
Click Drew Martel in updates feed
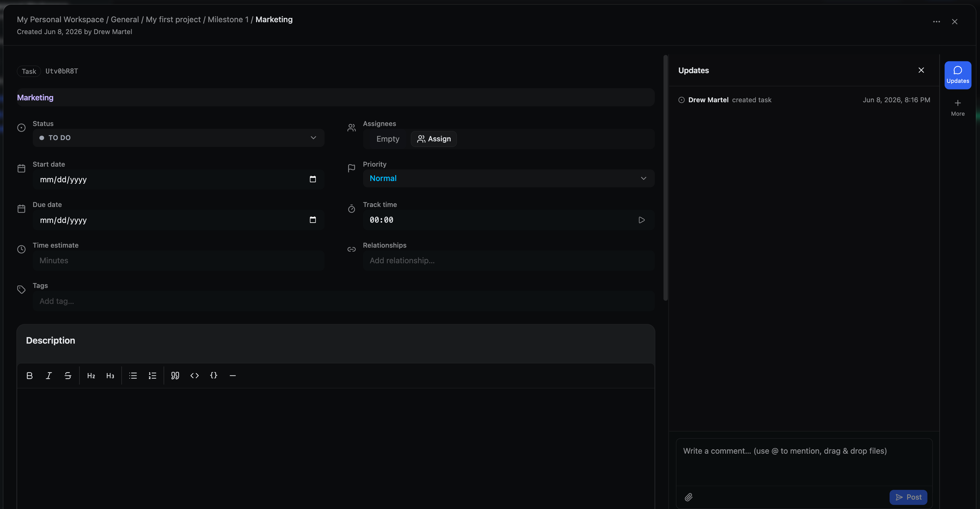(708, 100)
